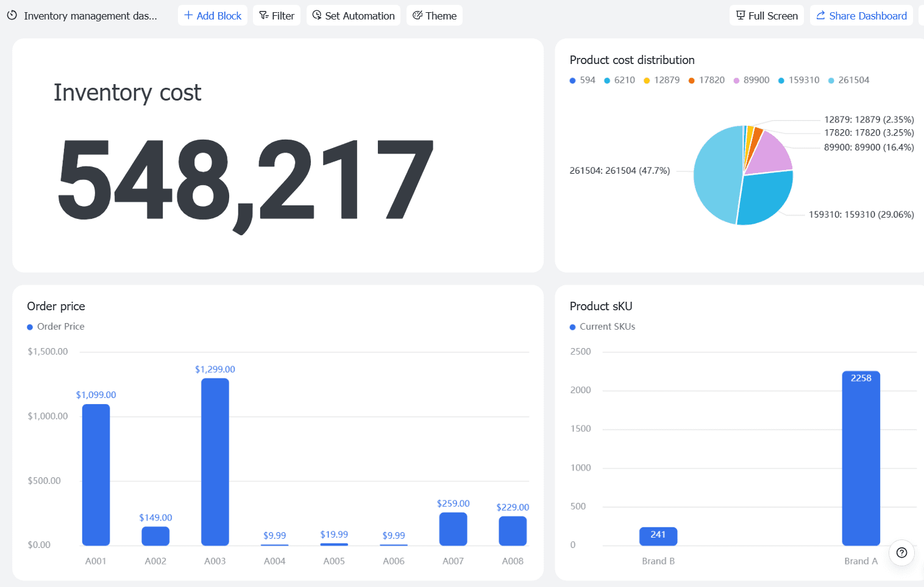Click the A003 bar showing $1,299.00

coord(215,462)
